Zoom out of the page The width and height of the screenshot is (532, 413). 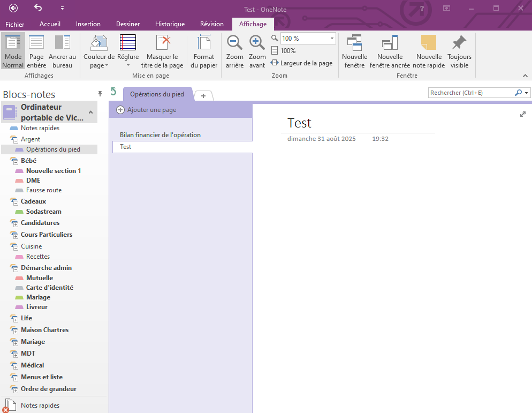[235, 51]
